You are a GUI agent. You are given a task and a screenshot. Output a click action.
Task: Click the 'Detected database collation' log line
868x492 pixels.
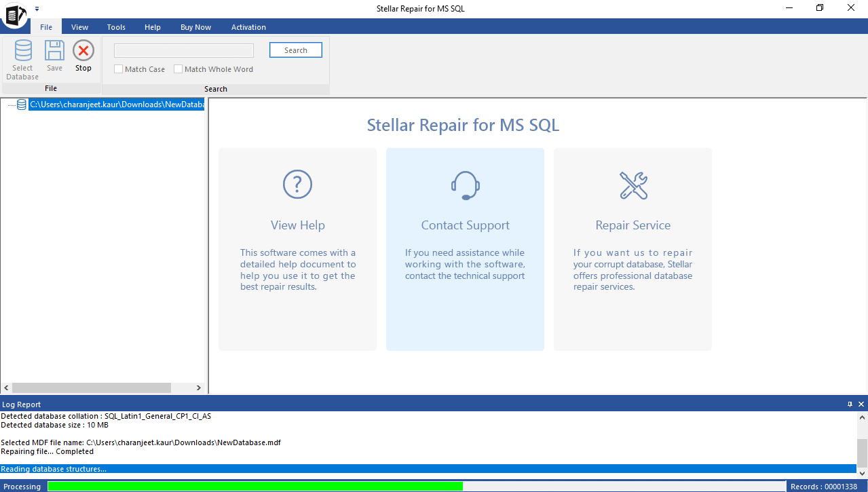point(106,416)
